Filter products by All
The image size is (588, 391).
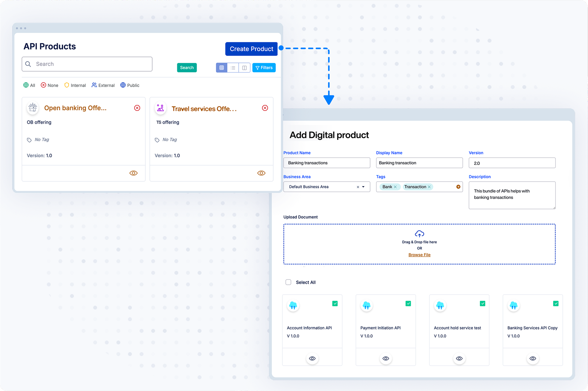coord(29,85)
